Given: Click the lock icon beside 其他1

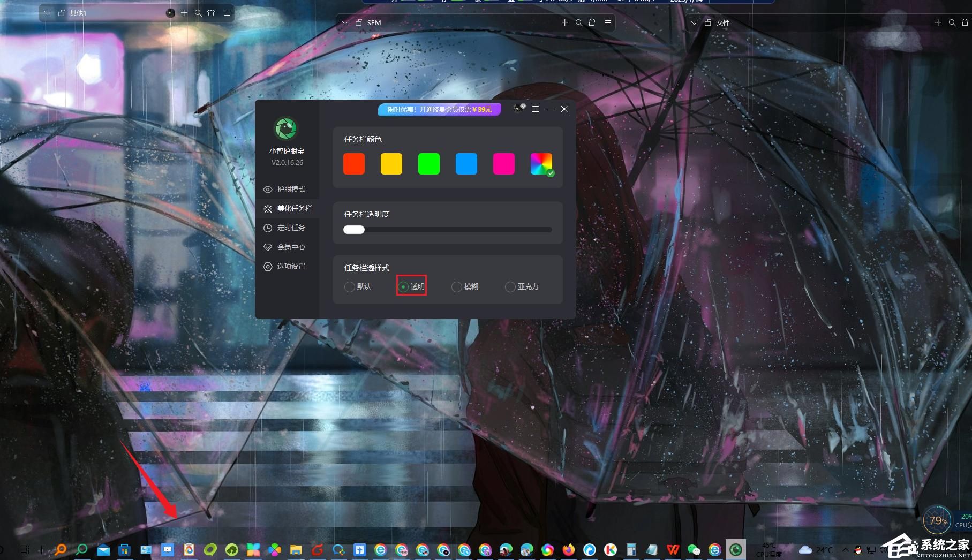Looking at the screenshot, I should pos(61,13).
